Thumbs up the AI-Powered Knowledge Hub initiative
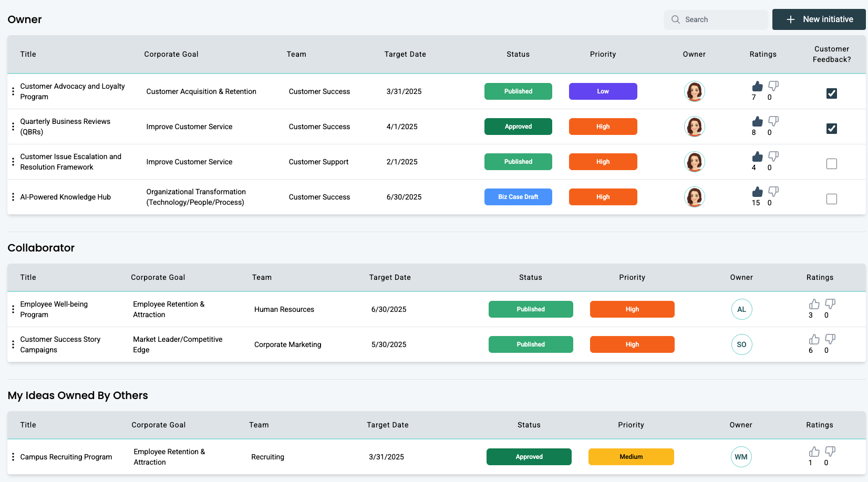 pyautogui.click(x=757, y=192)
